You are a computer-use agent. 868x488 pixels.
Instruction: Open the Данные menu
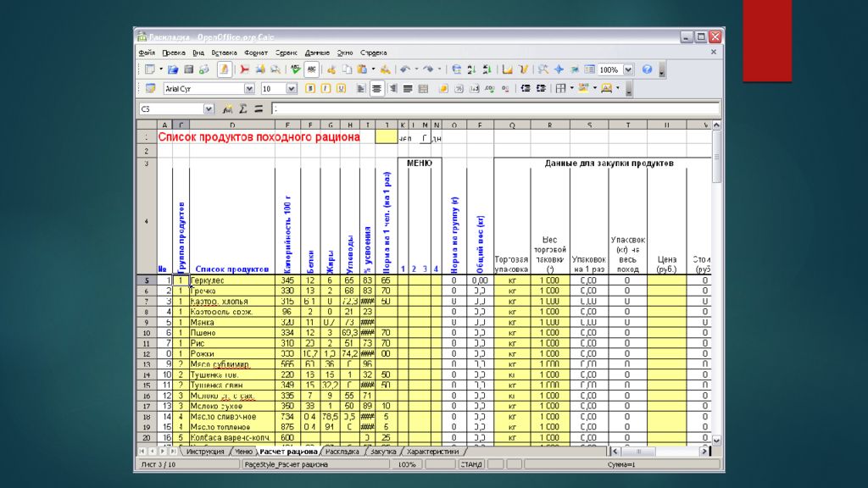[x=317, y=53]
